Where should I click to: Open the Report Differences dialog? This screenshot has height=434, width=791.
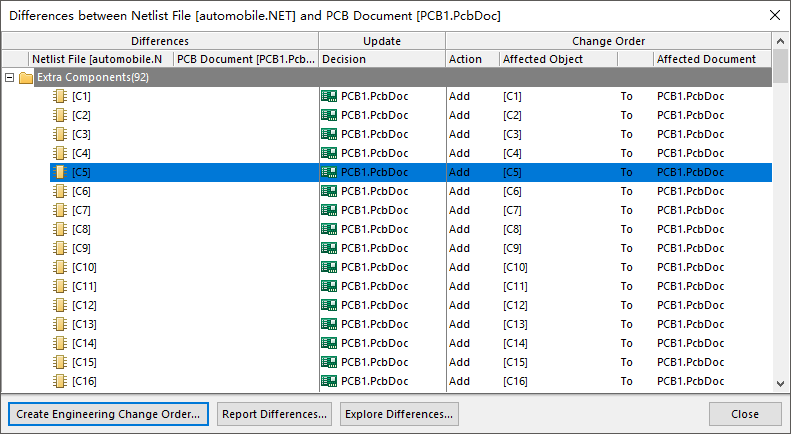click(274, 414)
